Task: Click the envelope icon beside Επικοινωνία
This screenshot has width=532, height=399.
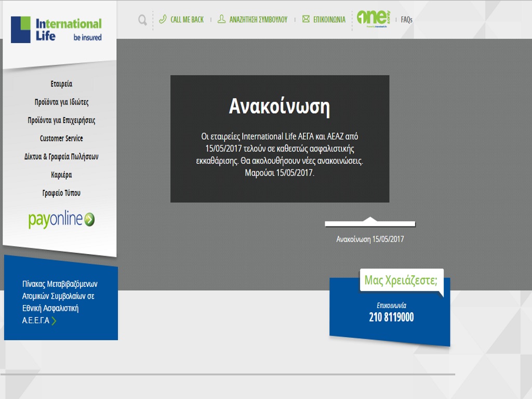Action: pos(306,19)
